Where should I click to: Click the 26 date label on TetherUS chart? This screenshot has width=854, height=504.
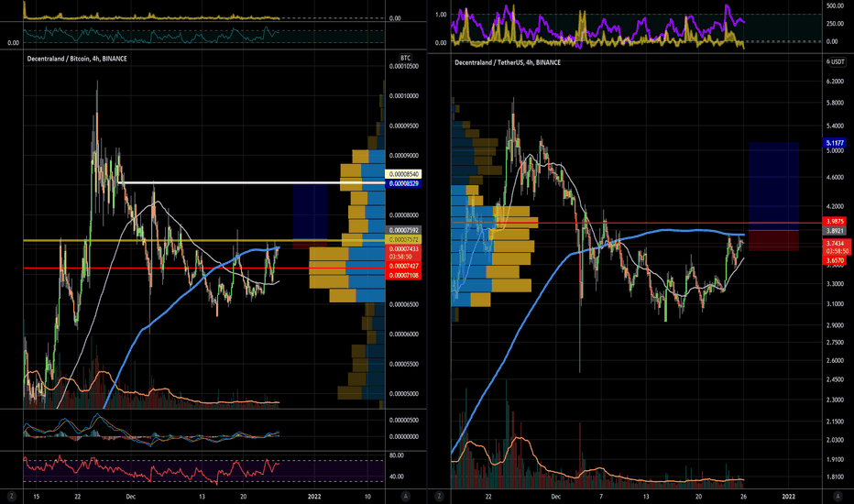pos(743,497)
